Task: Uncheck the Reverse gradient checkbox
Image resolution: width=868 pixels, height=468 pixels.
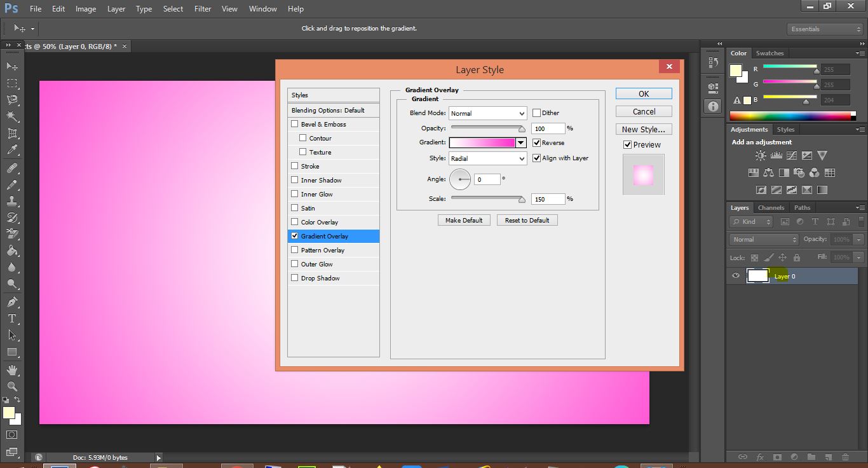Action: (536, 143)
